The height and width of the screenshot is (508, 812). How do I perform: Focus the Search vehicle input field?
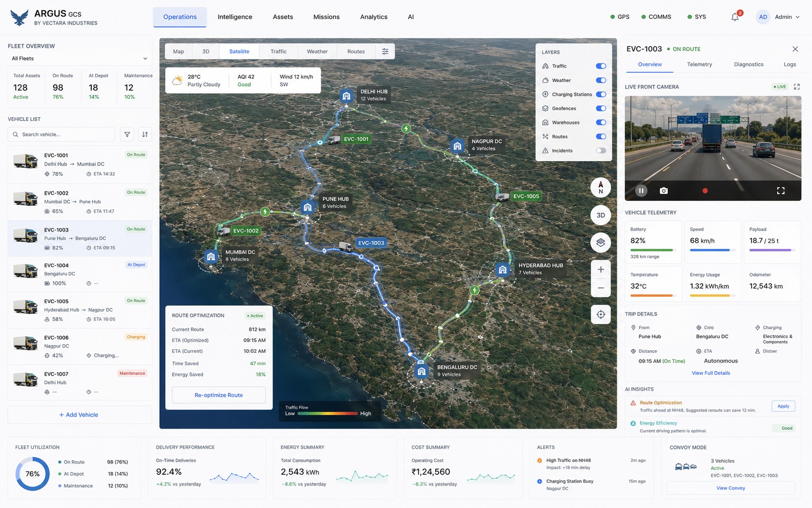coord(61,134)
